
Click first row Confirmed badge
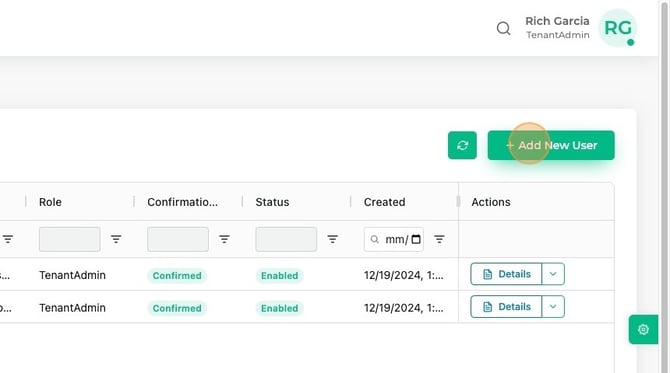coord(177,276)
